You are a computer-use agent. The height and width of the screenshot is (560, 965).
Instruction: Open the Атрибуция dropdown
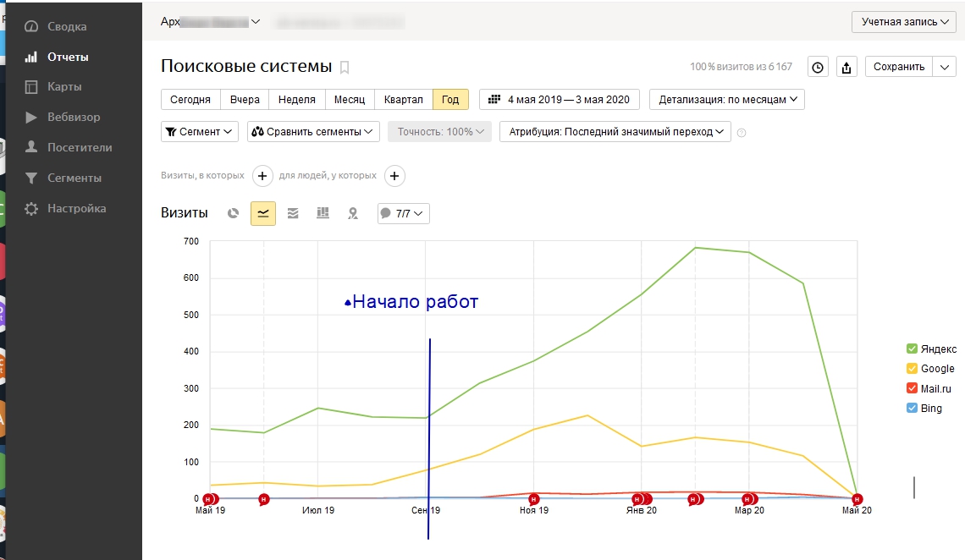coord(615,132)
